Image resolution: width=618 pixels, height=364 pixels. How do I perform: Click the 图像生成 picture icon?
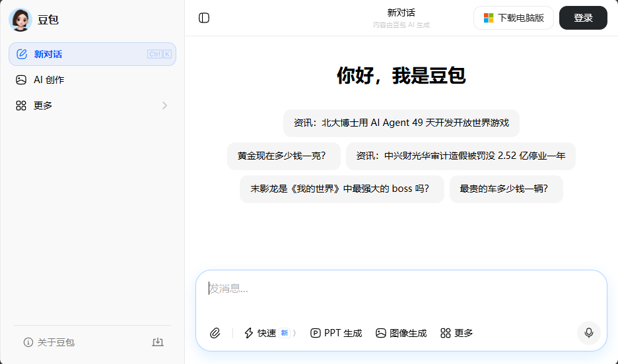coord(381,333)
